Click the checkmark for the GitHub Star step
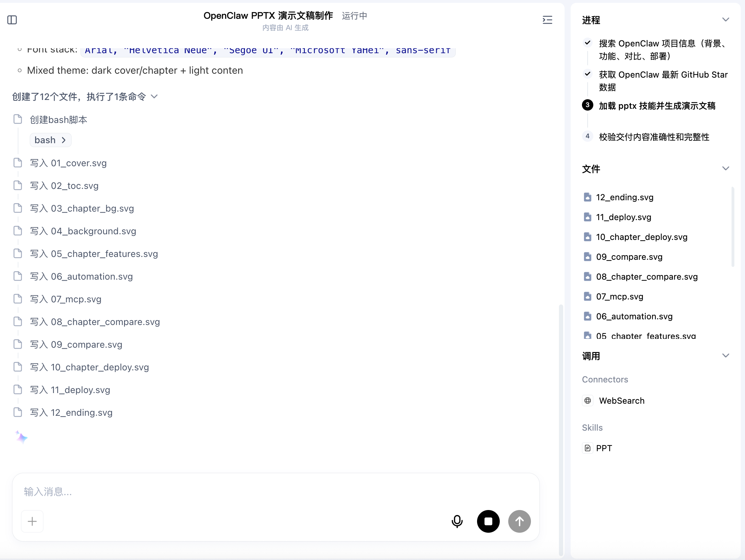 (588, 74)
